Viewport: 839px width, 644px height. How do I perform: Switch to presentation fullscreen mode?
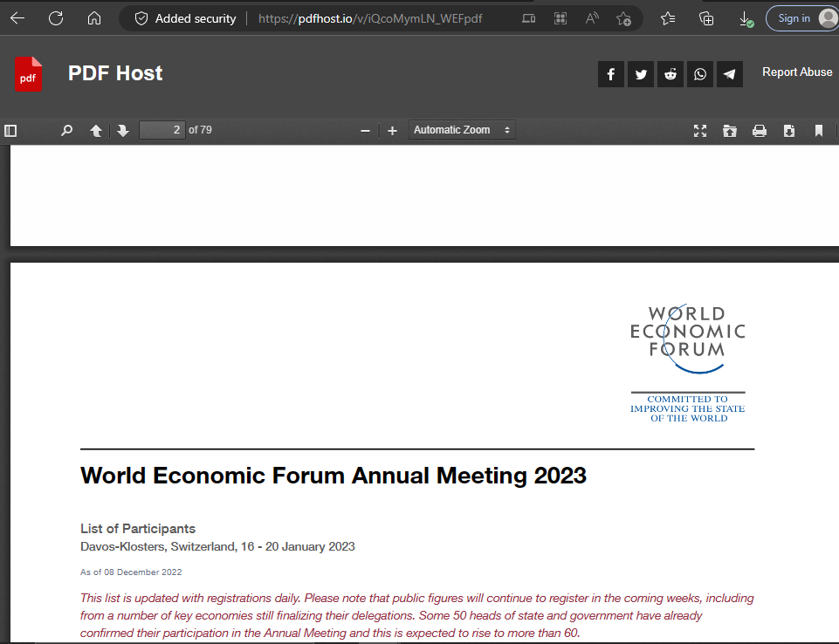700,131
